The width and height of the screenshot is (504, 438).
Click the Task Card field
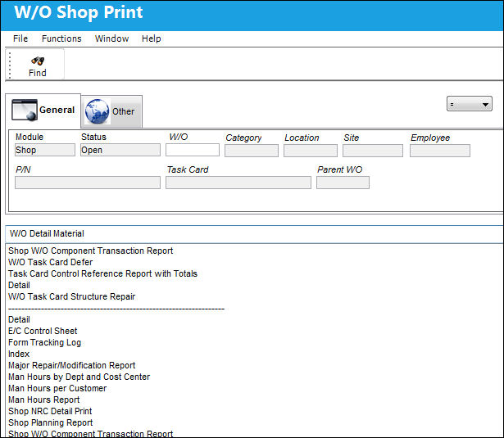tap(238, 183)
